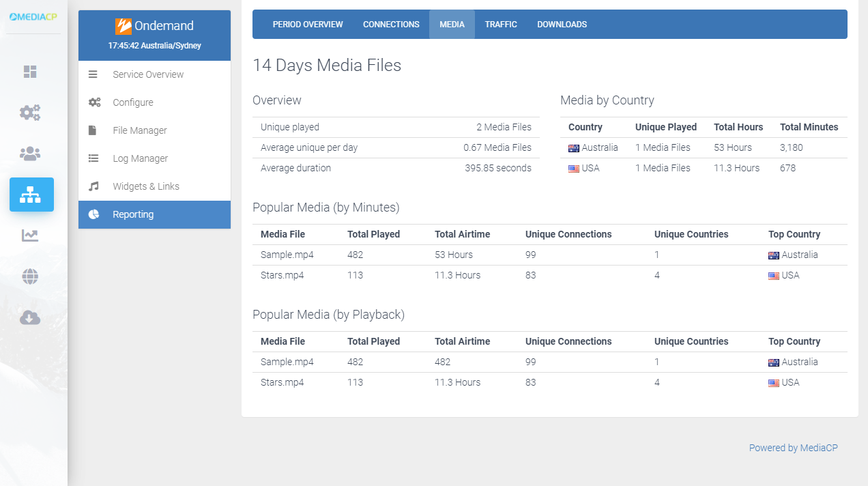
Task: Click Sample.mp4 in Popular Media by Playback
Action: [x=287, y=362]
